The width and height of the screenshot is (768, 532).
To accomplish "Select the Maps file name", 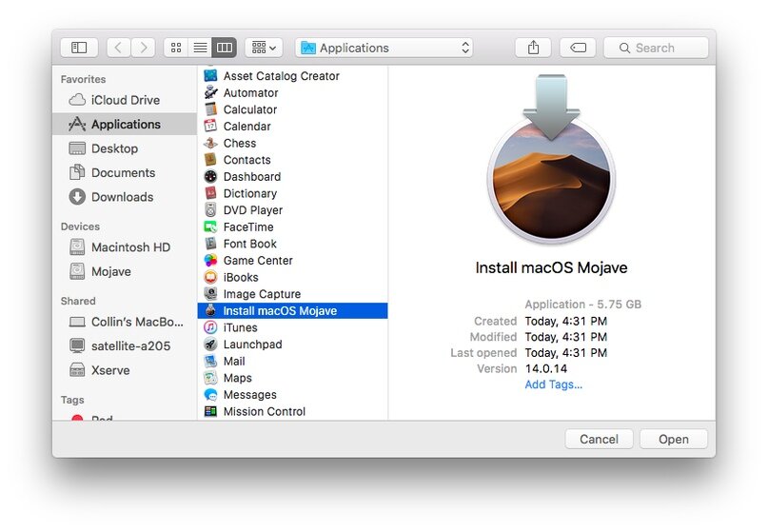I will point(238,378).
